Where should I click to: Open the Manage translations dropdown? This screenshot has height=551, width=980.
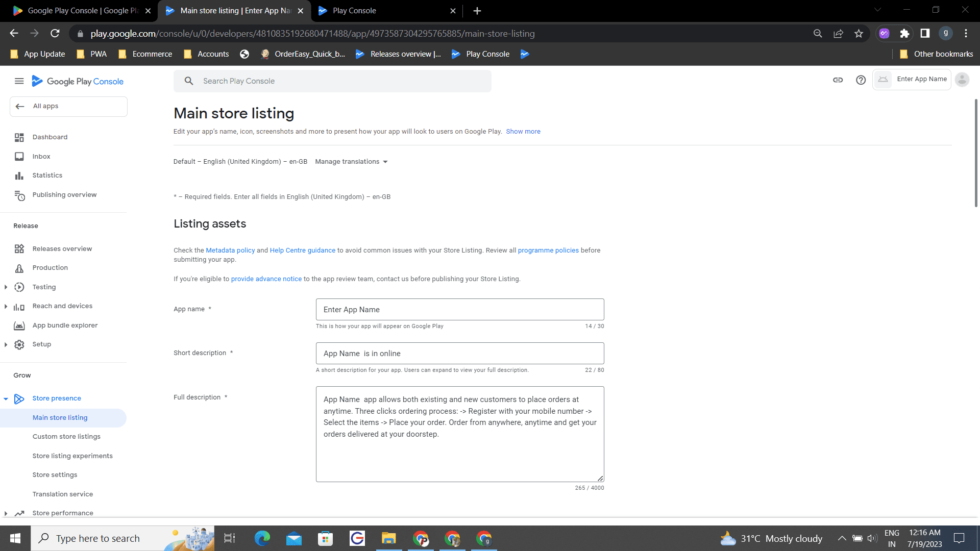pyautogui.click(x=351, y=162)
